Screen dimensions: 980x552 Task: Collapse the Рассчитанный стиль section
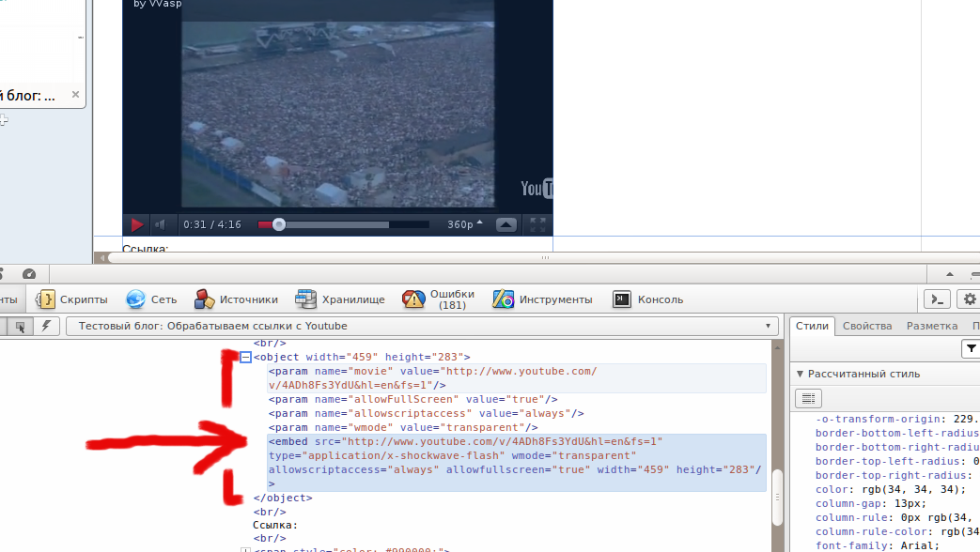(x=800, y=374)
